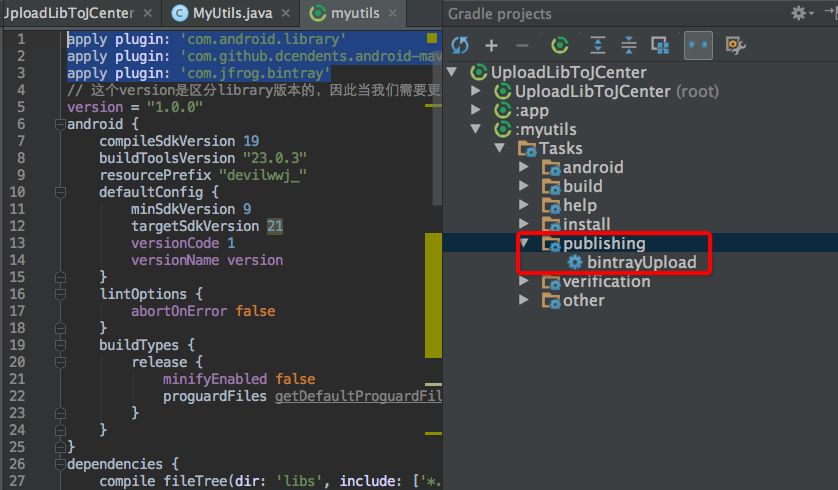Detach Gradle project with minus icon
838x490 pixels.
tap(522, 45)
